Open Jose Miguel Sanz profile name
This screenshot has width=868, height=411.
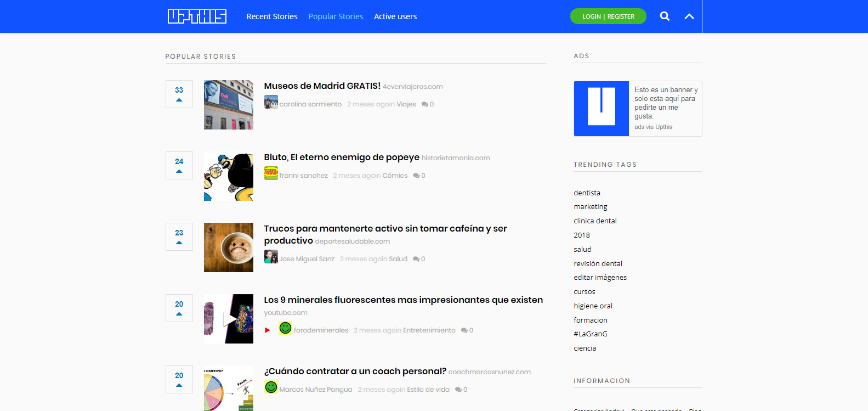click(x=307, y=259)
